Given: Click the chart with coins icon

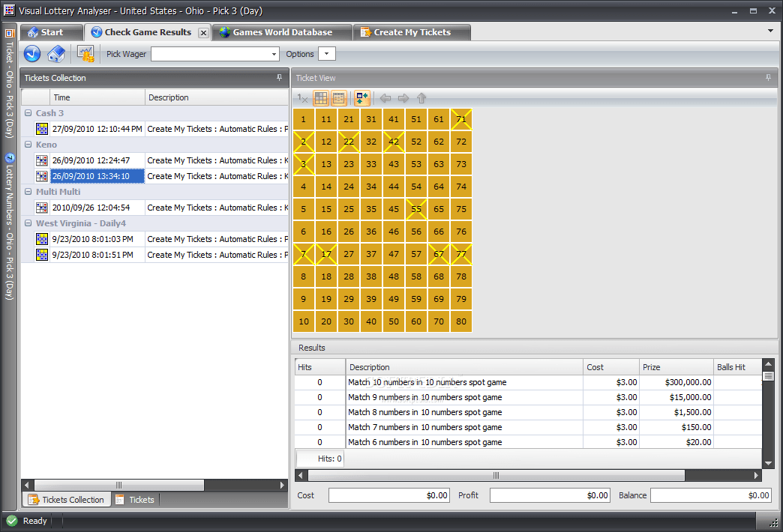Looking at the screenshot, I should [85, 54].
